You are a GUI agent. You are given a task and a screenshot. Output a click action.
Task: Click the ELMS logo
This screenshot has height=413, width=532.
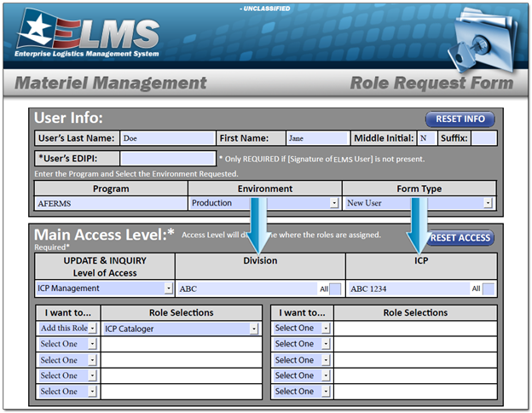tap(87, 33)
